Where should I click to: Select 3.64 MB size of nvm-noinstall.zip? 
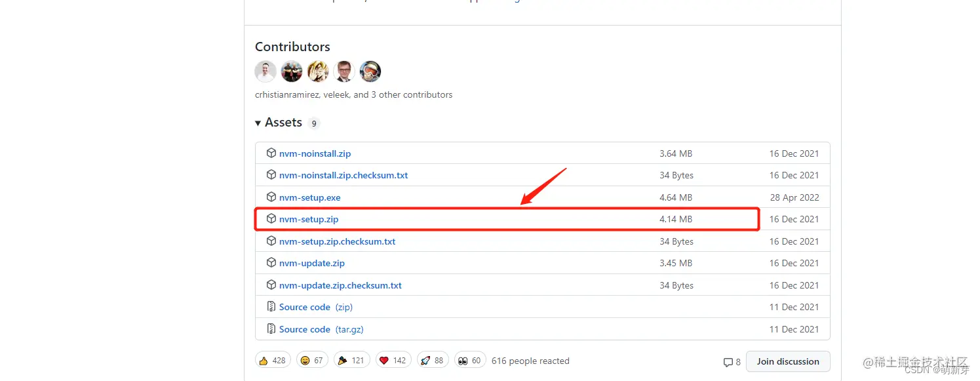point(676,153)
